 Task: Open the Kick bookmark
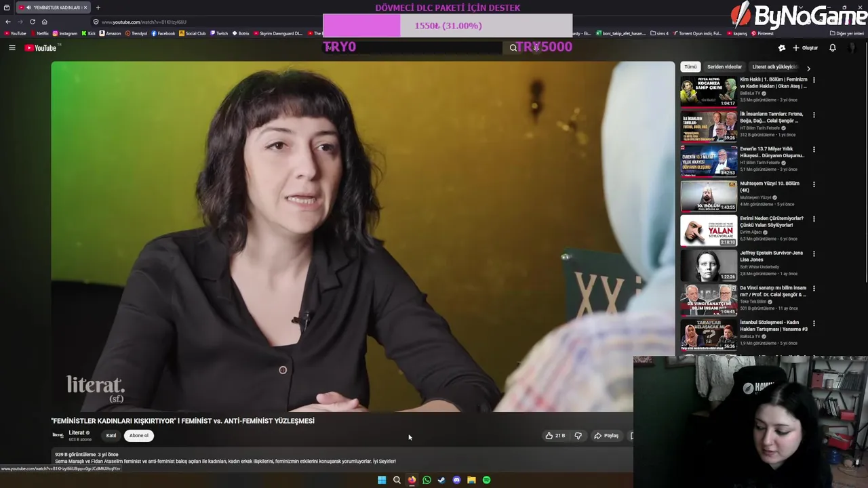click(88, 33)
